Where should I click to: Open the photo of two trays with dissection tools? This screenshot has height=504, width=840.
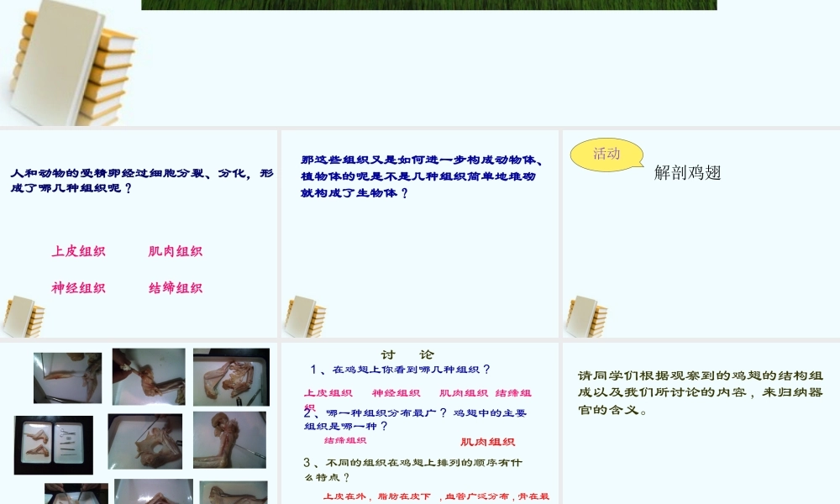54,445
